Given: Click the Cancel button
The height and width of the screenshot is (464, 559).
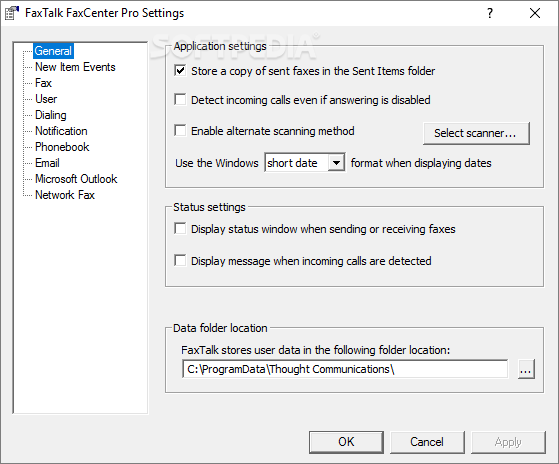Looking at the screenshot, I should click(x=427, y=442).
